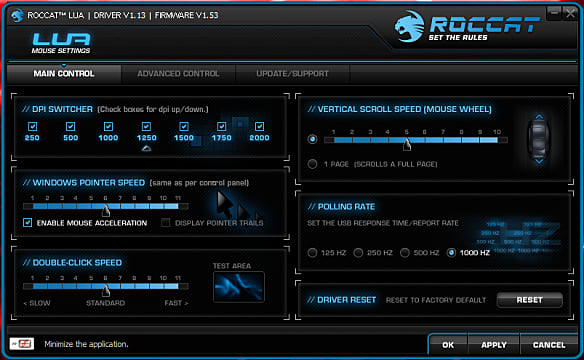Disable Enable Mouse Acceleration checkbox

[x=28, y=223]
